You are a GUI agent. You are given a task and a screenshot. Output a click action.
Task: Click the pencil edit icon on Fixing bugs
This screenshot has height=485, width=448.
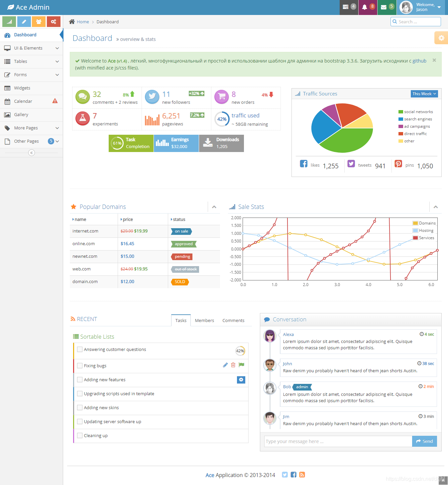[225, 365]
